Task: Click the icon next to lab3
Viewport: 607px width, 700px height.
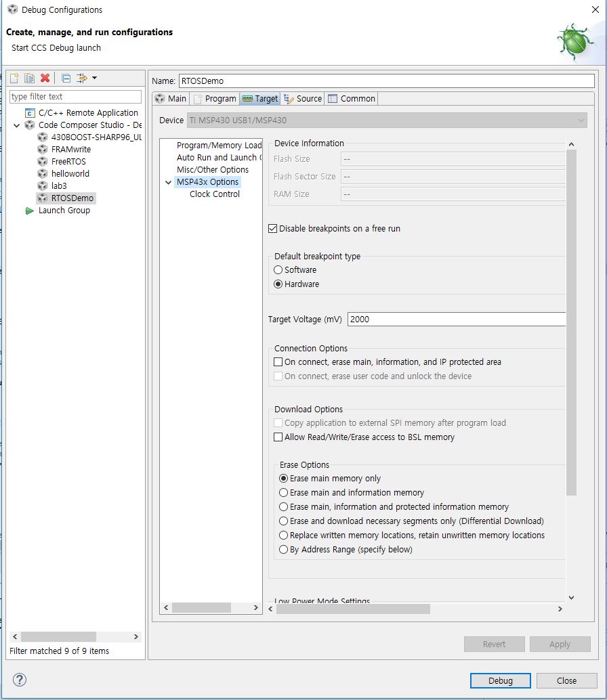Action: coord(43,185)
